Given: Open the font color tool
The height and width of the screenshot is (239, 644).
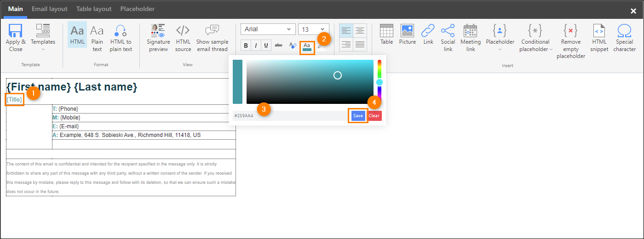Looking at the screenshot, I should [307, 46].
